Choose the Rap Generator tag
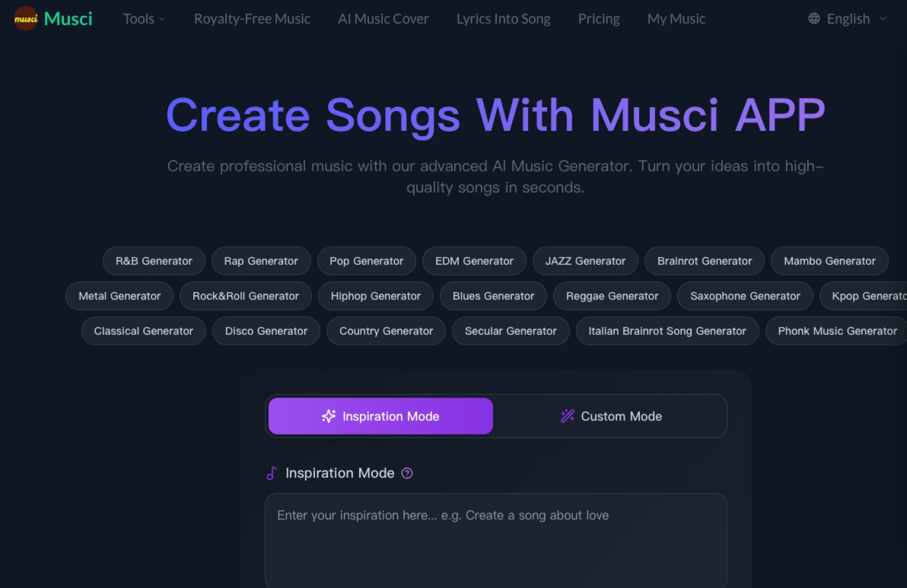This screenshot has width=907, height=588. 261,261
